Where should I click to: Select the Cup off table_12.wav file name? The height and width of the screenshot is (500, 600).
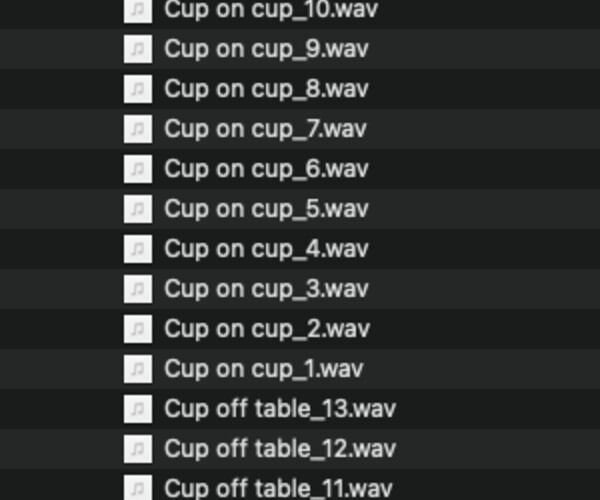pos(280,449)
